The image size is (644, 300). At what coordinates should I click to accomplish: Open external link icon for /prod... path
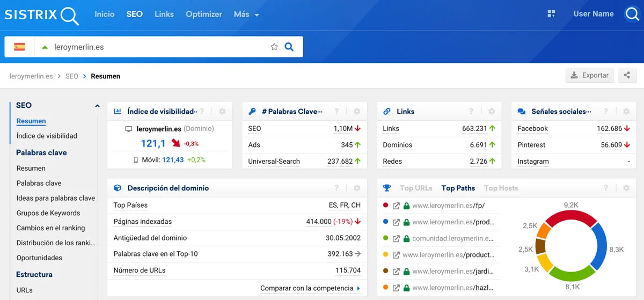pyautogui.click(x=397, y=222)
